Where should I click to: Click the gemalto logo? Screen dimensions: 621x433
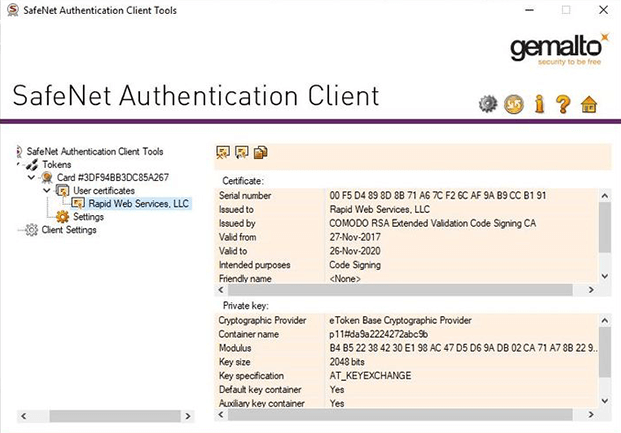(560, 50)
